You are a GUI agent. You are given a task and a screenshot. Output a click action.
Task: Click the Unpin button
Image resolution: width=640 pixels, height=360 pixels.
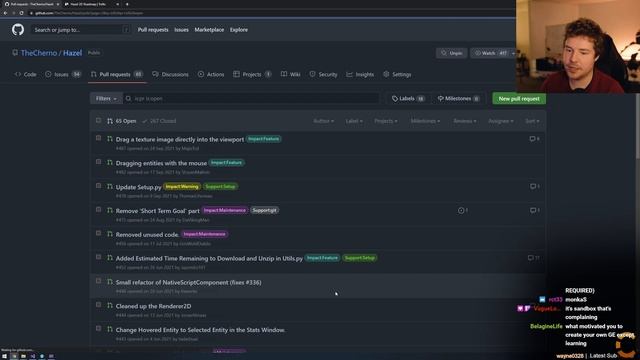tap(451, 53)
